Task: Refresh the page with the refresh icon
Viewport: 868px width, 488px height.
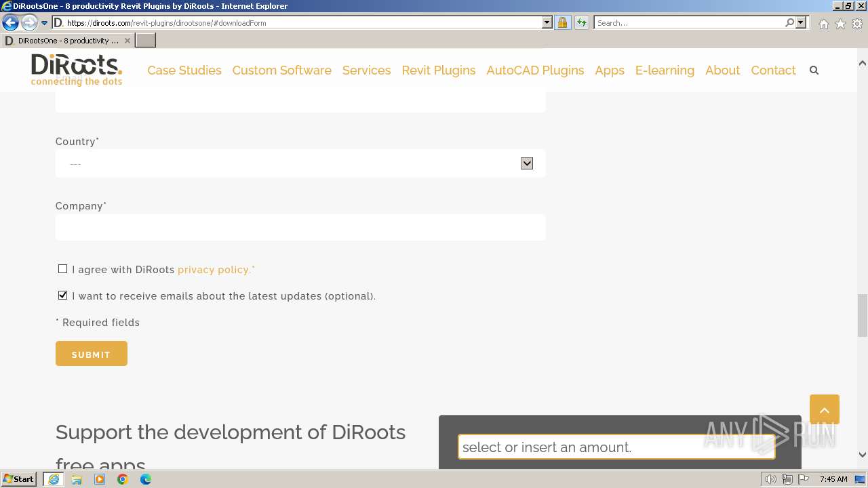Action: (x=581, y=23)
